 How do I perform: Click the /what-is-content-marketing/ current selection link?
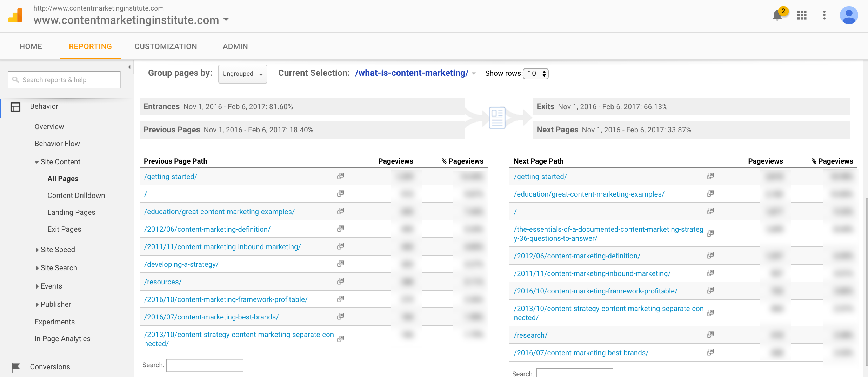pos(412,73)
